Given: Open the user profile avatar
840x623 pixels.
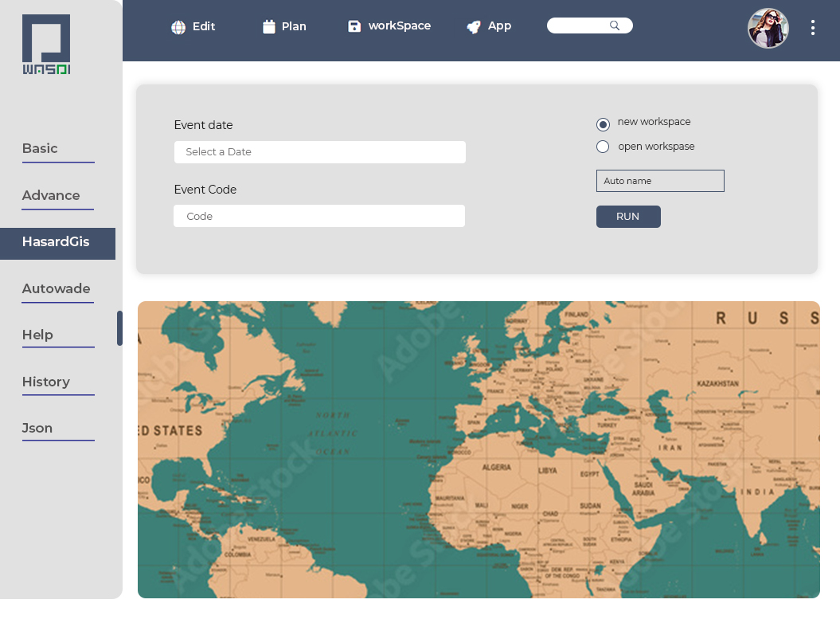Looking at the screenshot, I should pyautogui.click(x=768, y=28).
